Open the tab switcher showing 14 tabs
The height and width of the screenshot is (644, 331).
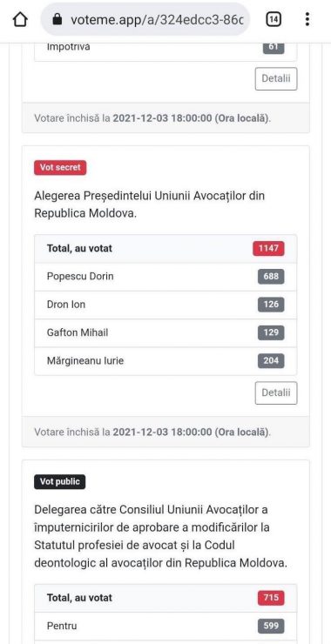(274, 19)
